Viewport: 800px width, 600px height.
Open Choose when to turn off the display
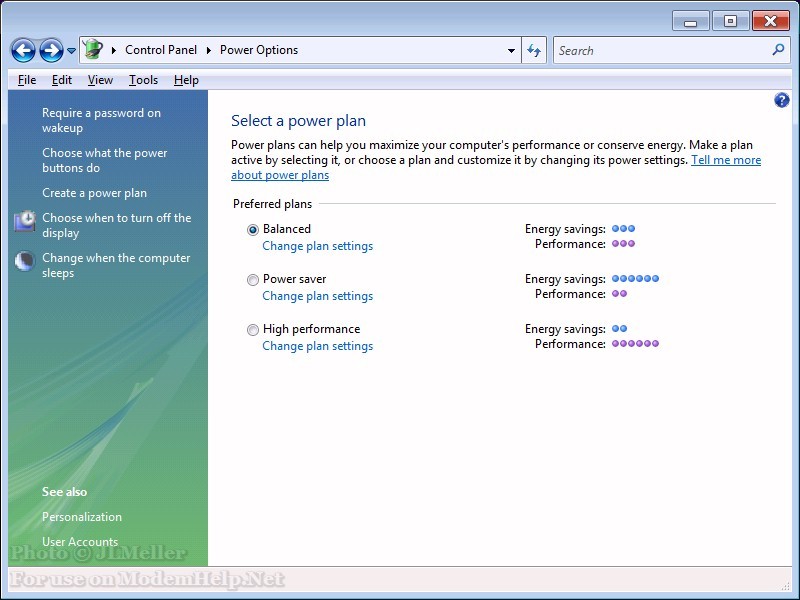[116, 225]
